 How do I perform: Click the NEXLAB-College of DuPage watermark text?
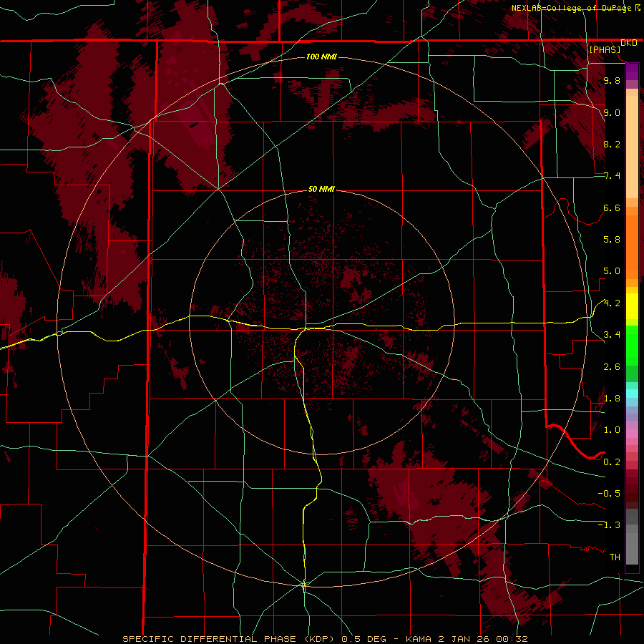pos(572,8)
